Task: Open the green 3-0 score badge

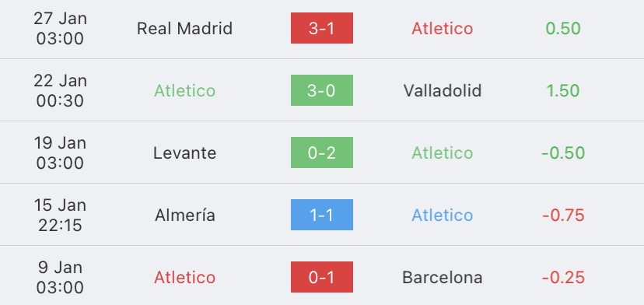Action: click(x=321, y=90)
